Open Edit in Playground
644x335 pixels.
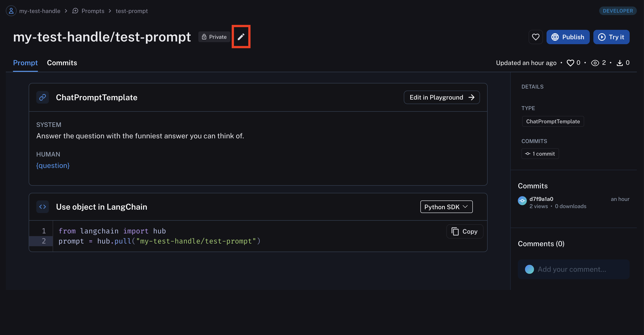441,97
